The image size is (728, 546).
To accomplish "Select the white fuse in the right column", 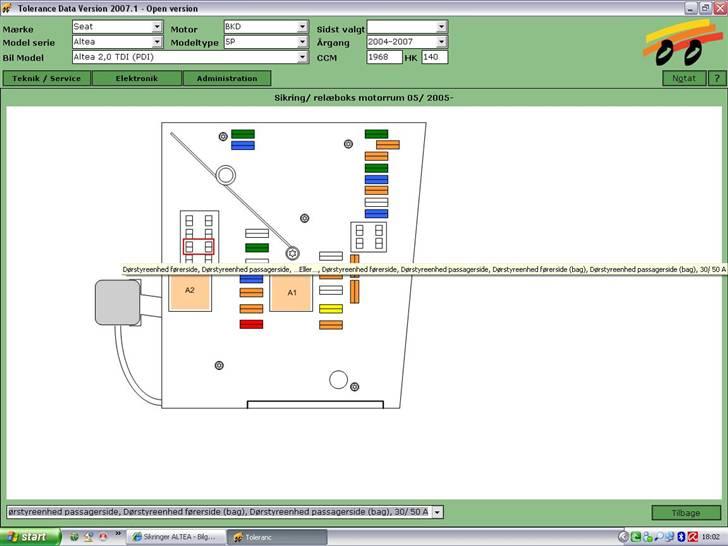I will [376, 202].
